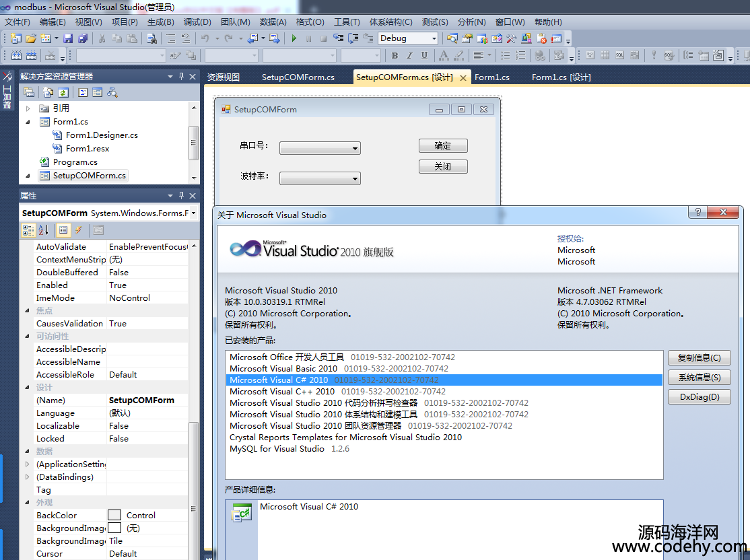Select Microsoft Visual Basic 2010 in product list
The image size is (750, 560).
click(283, 369)
